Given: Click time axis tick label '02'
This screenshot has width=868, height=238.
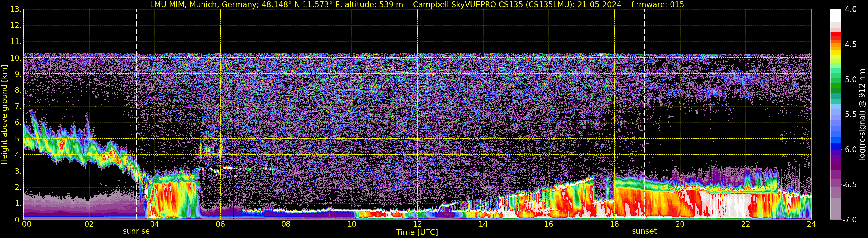Looking at the screenshot, I should coord(89,224).
